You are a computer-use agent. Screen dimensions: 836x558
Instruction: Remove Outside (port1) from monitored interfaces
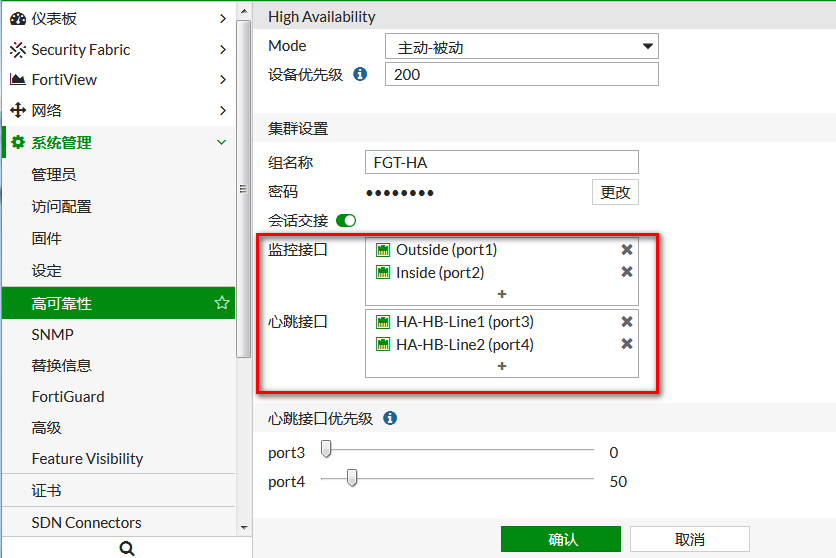pos(627,250)
